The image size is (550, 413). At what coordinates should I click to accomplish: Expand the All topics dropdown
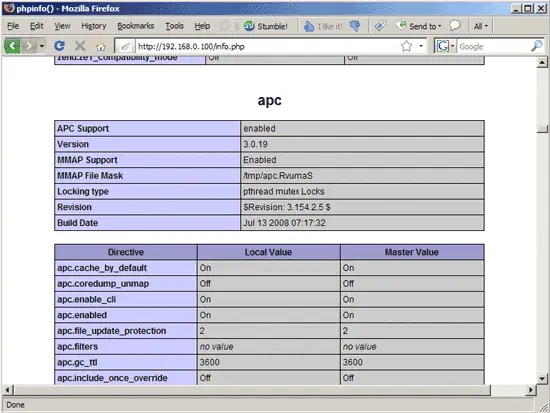481,26
